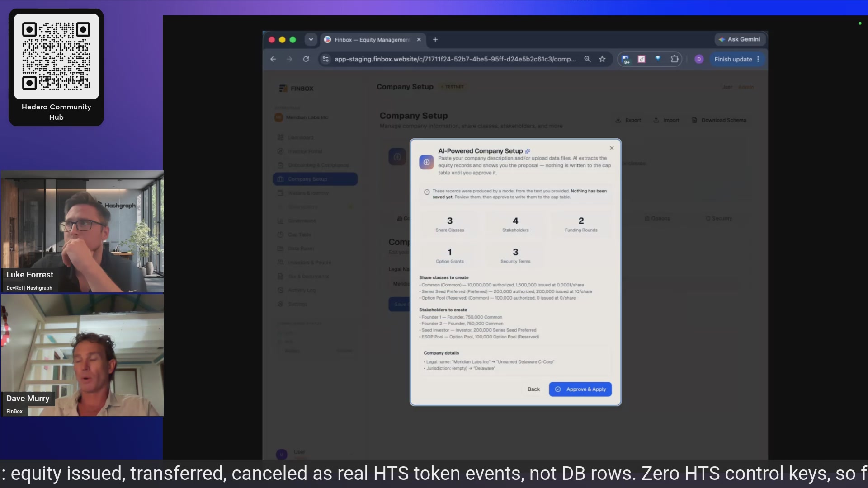The width and height of the screenshot is (868, 488).
Task: Go back in the AI setup dialog
Action: 533,389
